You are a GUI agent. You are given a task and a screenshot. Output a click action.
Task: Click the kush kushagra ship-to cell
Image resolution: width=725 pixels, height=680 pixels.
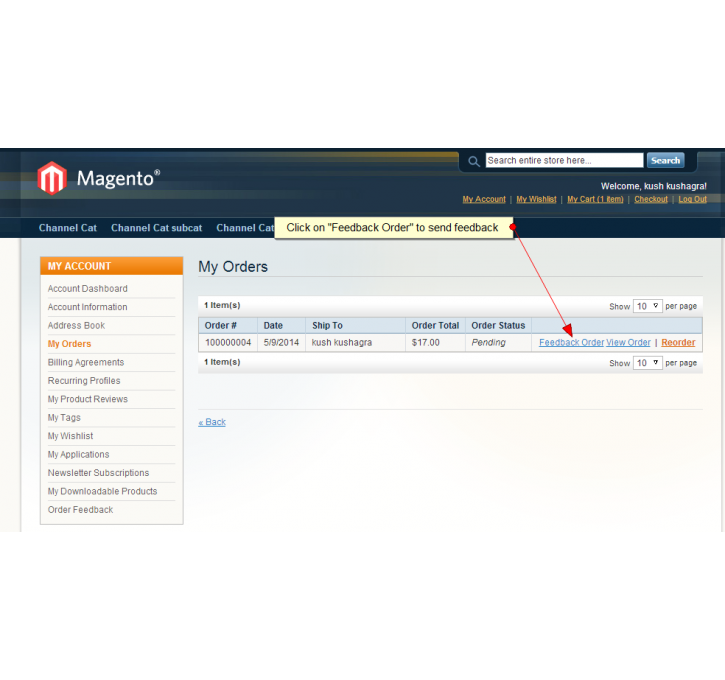click(355, 343)
